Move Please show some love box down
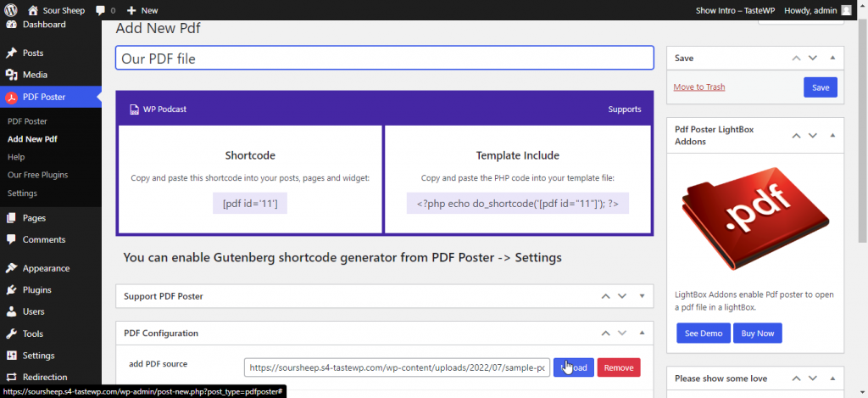The width and height of the screenshot is (868, 398). coord(813,378)
